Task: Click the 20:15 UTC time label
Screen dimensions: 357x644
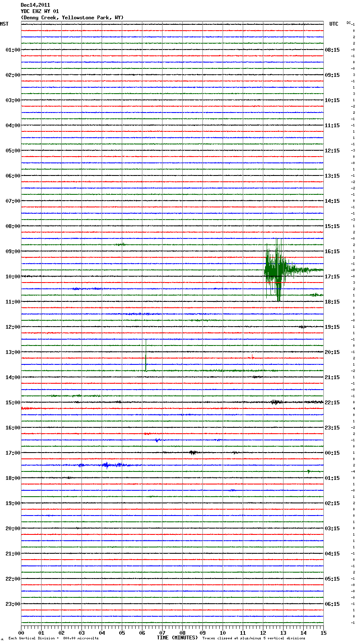Action: pos(332,352)
